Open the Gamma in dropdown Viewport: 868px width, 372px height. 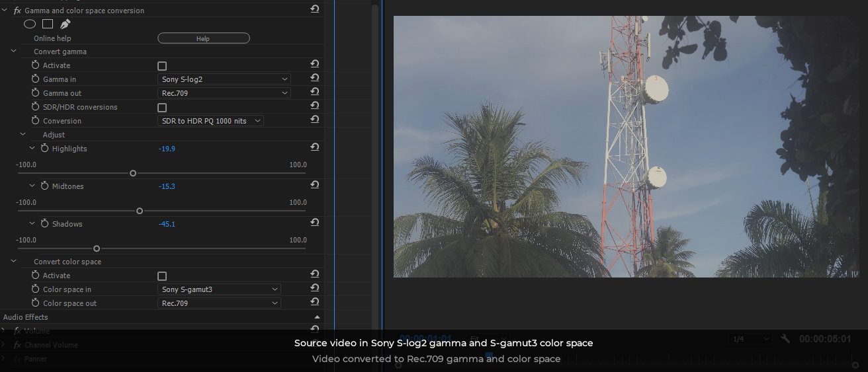coord(224,79)
